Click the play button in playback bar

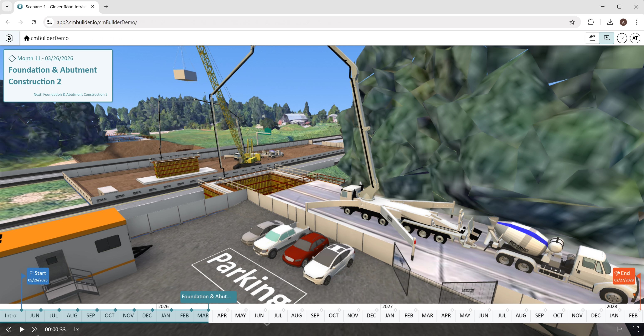point(22,329)
